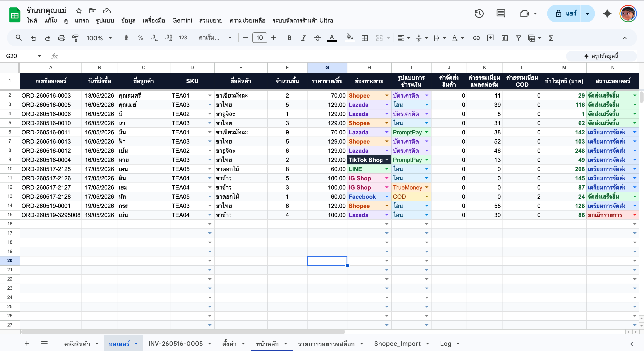
Task: Format as currency with baht icon
Action: click(x=127, y=38)
